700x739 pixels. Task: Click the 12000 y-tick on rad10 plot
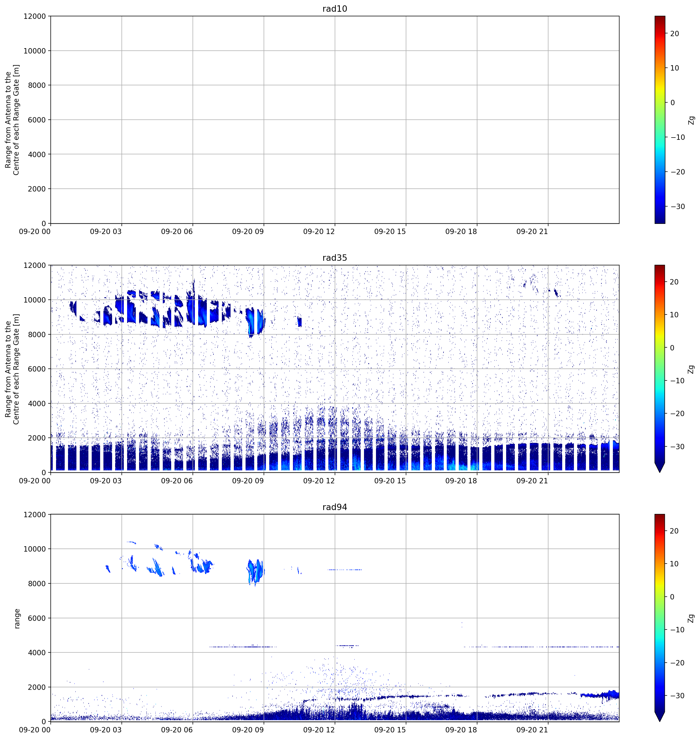[x=35, y=16]
